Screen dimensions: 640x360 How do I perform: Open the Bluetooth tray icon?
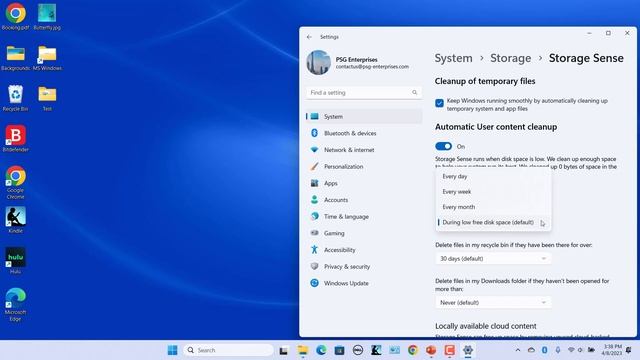[x=544, y=350]
